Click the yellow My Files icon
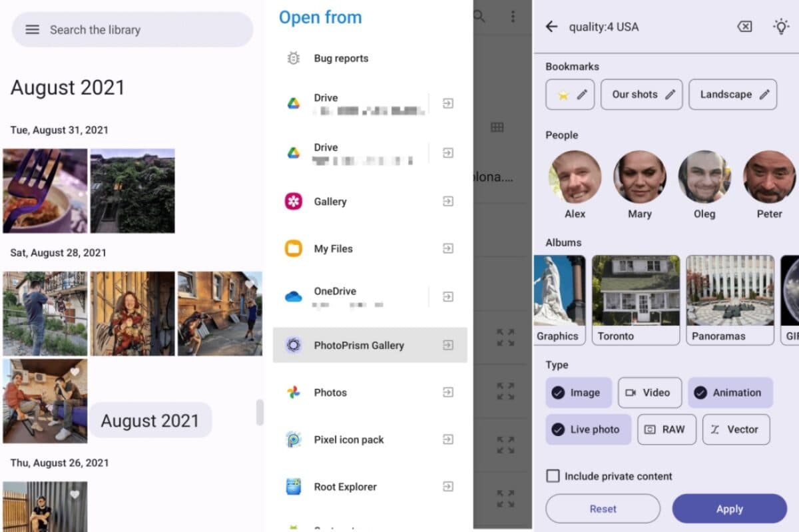 coord(293,248)
